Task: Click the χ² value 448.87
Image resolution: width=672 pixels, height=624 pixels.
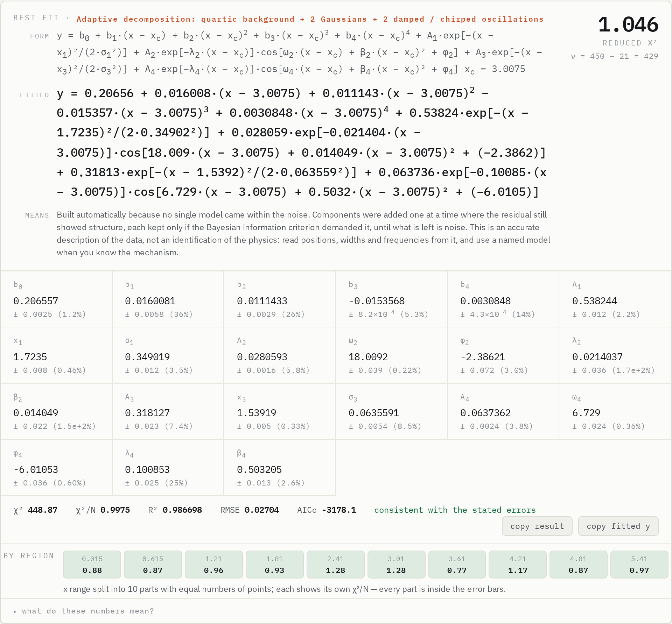Action: [x=43, y=510]
